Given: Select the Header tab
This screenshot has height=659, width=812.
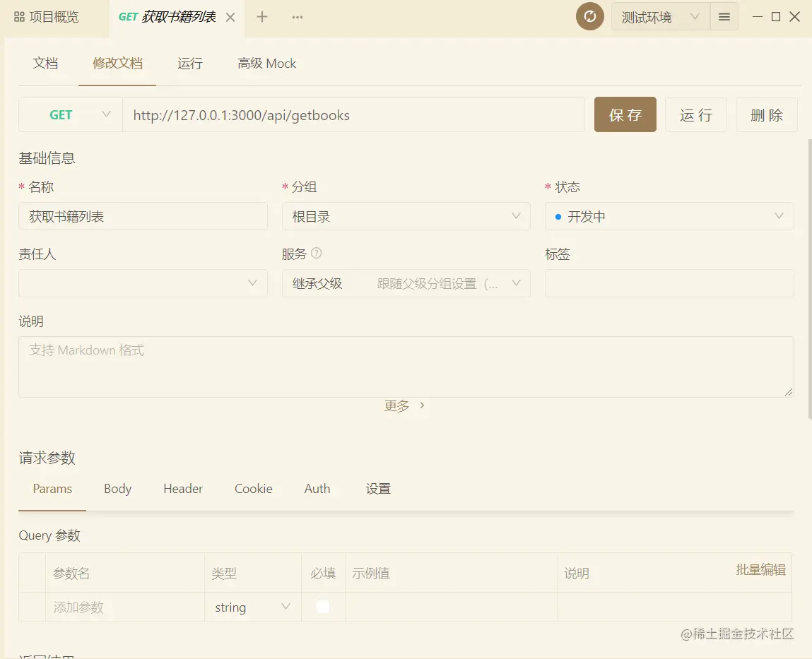Looking at the screenshot, I should (x=183, y=489).
